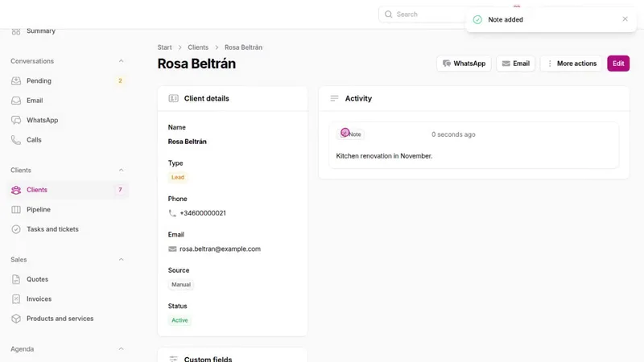Click the 0 seconds ago timestamp
This screenshot has height=362, width=644.
453,134
